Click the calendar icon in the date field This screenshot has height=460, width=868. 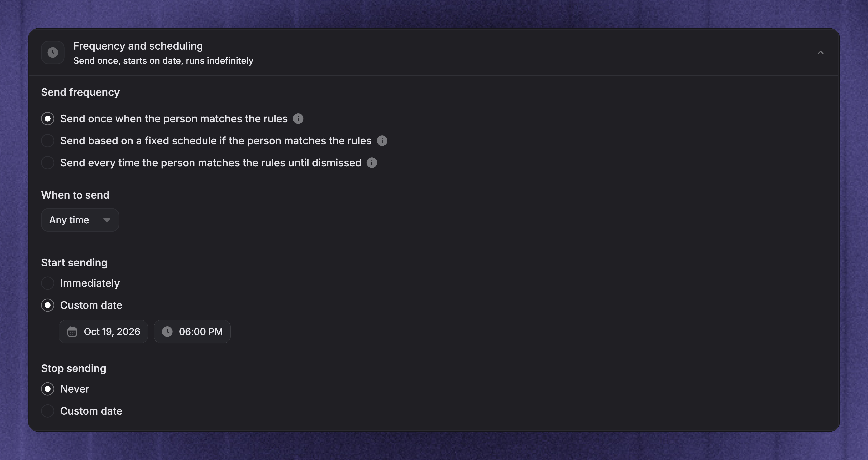coord(72,332)
